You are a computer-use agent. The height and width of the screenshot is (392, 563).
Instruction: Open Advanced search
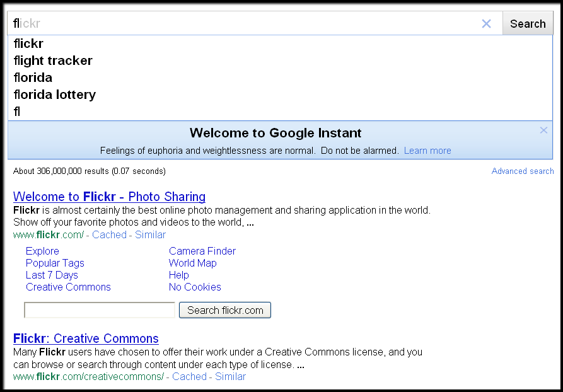coord(522,171)
